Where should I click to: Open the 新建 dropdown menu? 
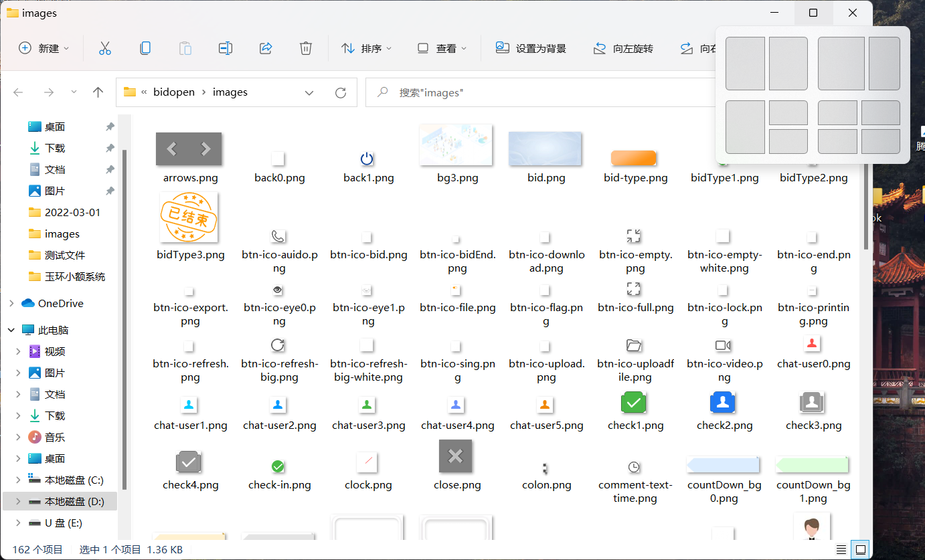[x=44, y=48]
